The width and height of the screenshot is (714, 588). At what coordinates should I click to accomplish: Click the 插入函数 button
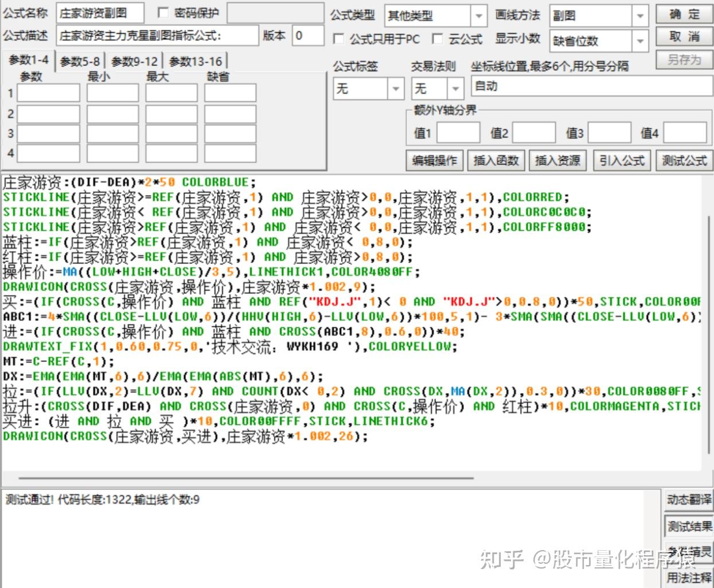point(496,161)
